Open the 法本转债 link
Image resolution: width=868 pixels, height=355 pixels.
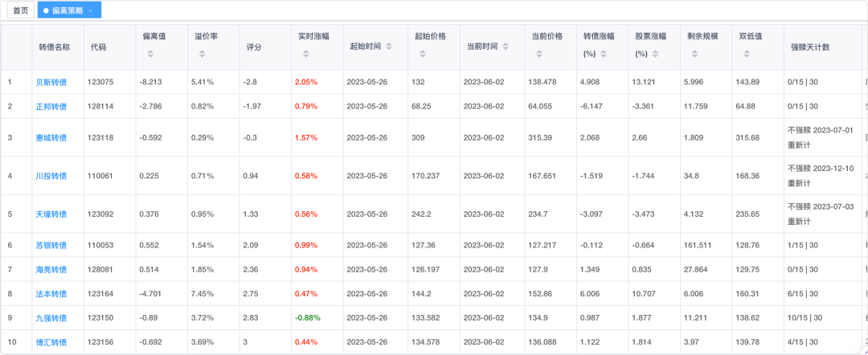point(51,294)
